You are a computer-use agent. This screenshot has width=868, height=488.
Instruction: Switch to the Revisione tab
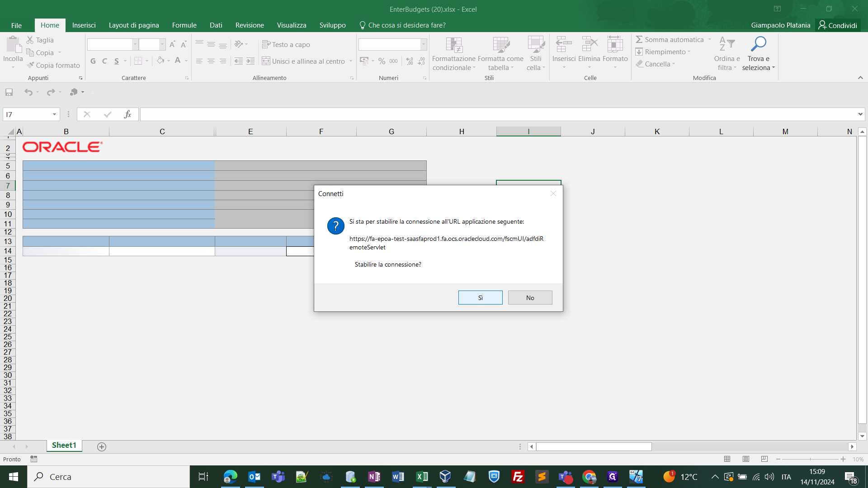click(250, 25)
